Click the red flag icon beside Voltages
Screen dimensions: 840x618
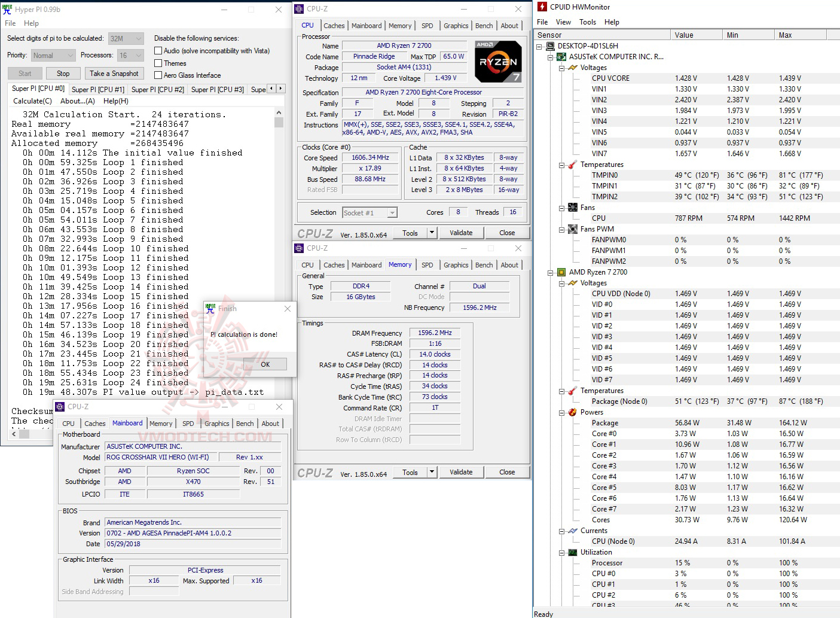click(x=572, y=67)
